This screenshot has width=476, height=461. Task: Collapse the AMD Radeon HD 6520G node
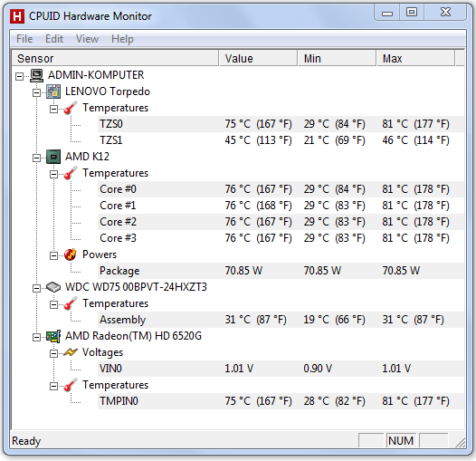click(x=36, y=337)
